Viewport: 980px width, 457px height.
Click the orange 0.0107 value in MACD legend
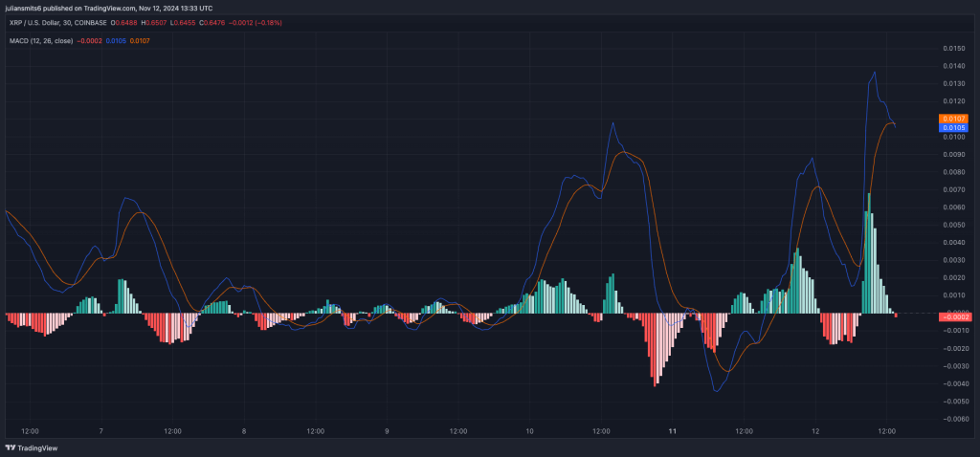coord(140,40)
